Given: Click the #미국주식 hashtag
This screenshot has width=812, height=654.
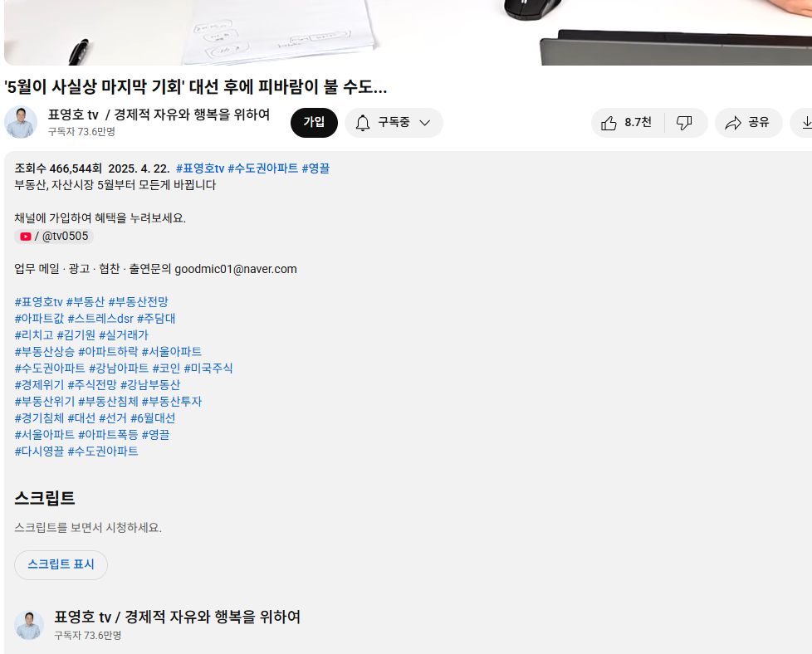Looking at the screenshot, I should pos(208,368).
